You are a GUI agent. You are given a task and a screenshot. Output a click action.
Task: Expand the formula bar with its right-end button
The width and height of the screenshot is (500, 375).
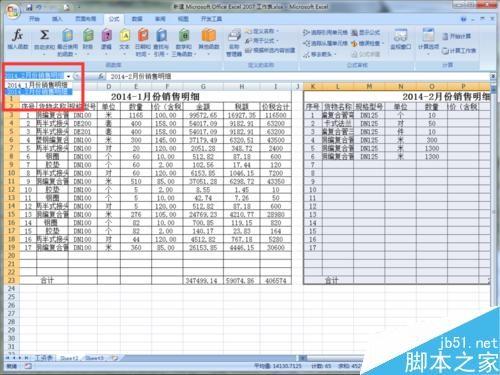(493, 76)
